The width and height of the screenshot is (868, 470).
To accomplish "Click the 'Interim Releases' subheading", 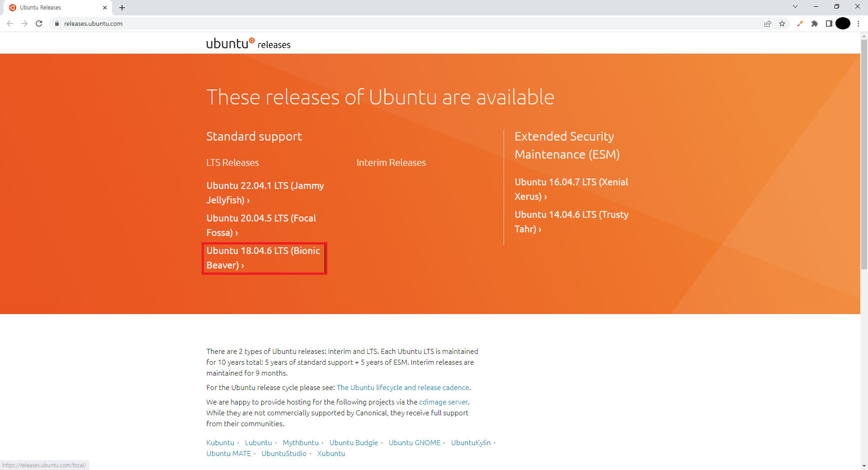I will [391, 163].
